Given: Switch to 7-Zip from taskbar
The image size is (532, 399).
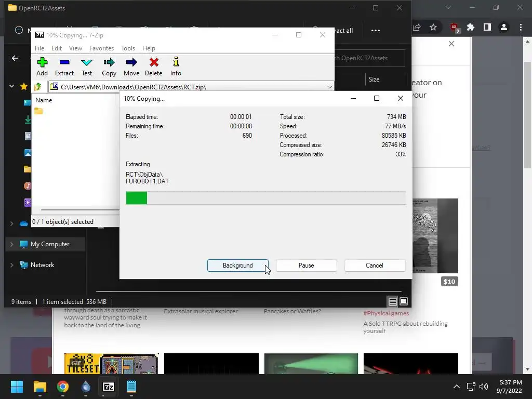Looking at the screenshot, I should [x=108, y=387].
